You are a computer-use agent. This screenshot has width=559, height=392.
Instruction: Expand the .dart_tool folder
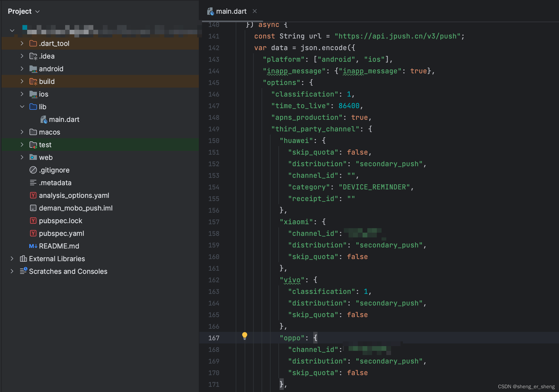coord(22,44)
